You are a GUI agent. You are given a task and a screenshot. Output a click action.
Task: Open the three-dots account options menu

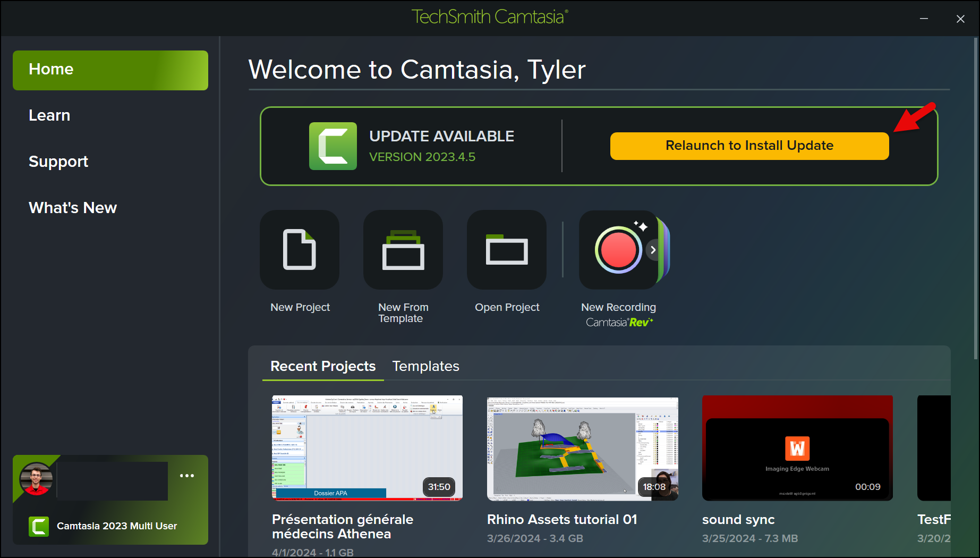click(x=187, y=476)
